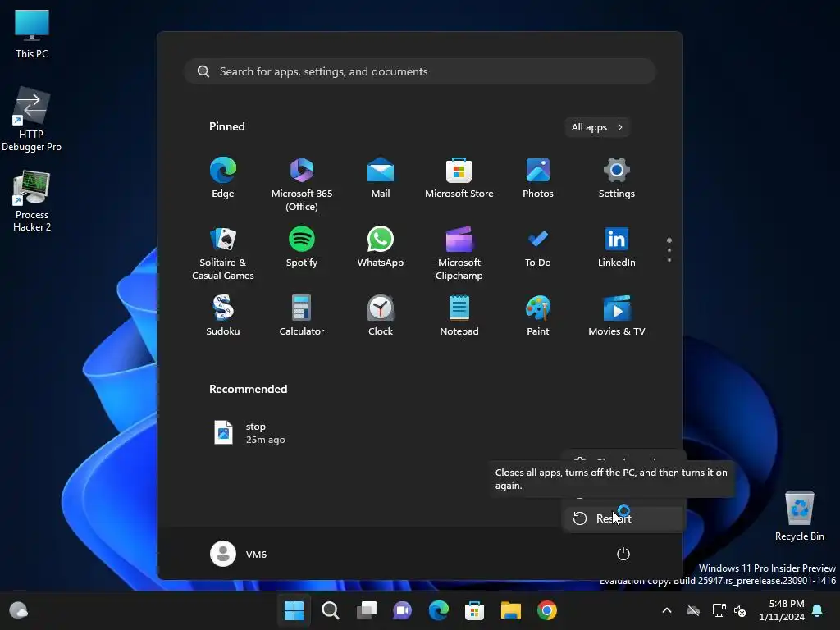
Task: Open the recommended file stop
Action: (x=249, y=433)
